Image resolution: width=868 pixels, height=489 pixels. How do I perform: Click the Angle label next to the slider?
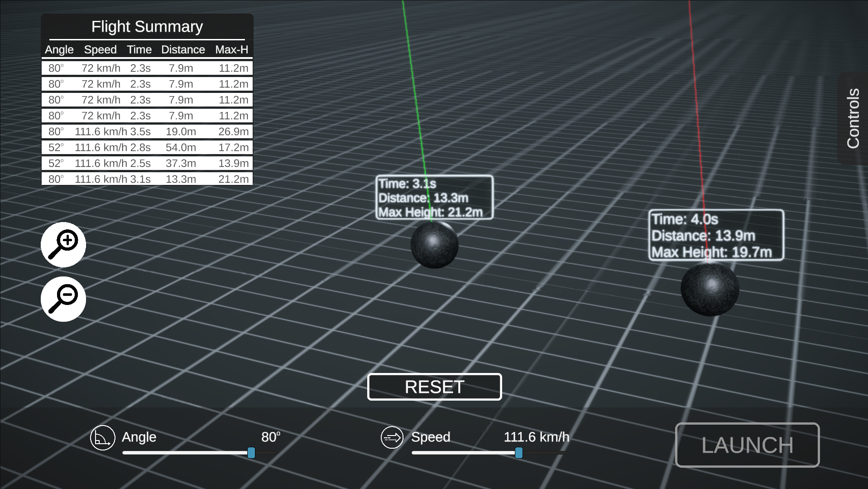139,437
